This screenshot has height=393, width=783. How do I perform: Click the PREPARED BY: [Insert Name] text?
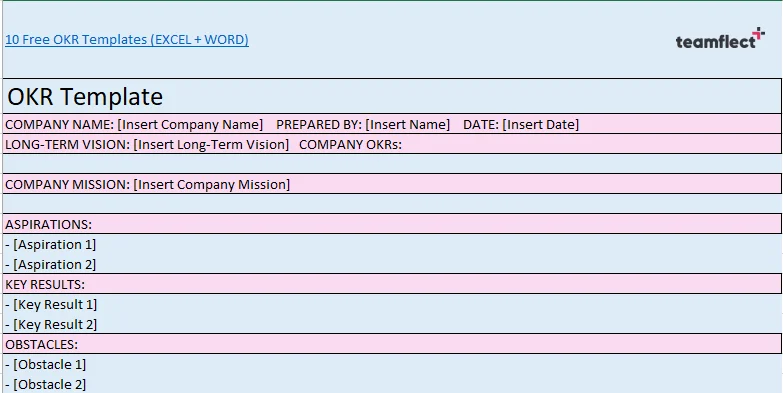click(363, 124)
